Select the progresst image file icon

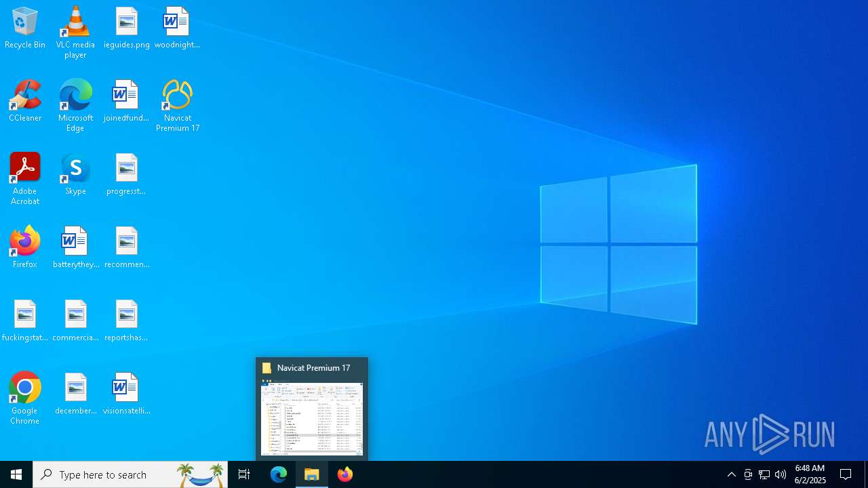126,175
